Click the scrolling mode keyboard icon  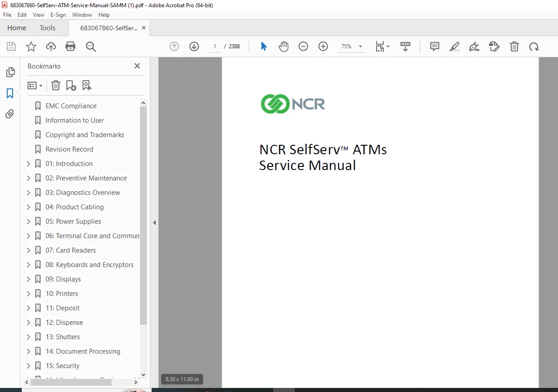(405, 46)
